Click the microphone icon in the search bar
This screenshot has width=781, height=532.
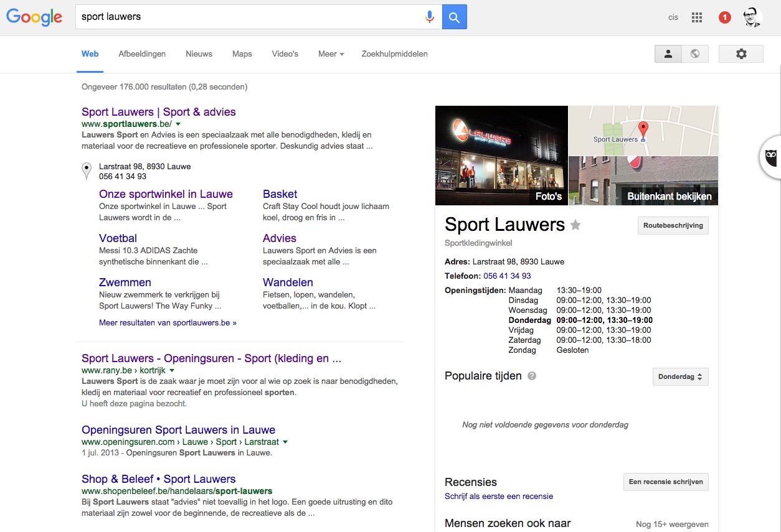coord(430,17)
